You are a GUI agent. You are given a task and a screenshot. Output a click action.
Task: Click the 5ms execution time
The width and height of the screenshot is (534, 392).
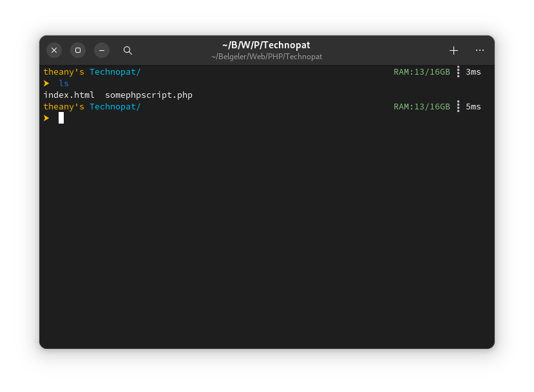tap(473, 107)
